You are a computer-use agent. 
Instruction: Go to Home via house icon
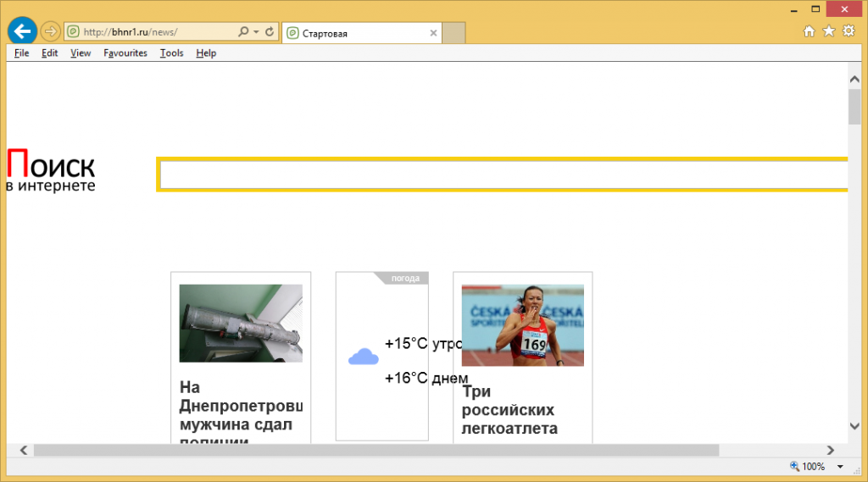click(x=809, y=31)
